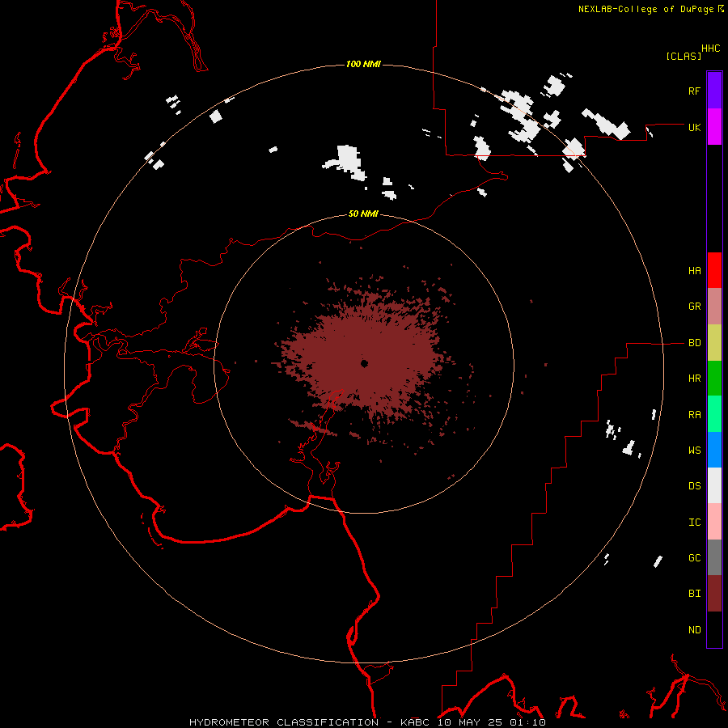
Task: Click the brown BI legend swatch
Action: pos(714,594)
